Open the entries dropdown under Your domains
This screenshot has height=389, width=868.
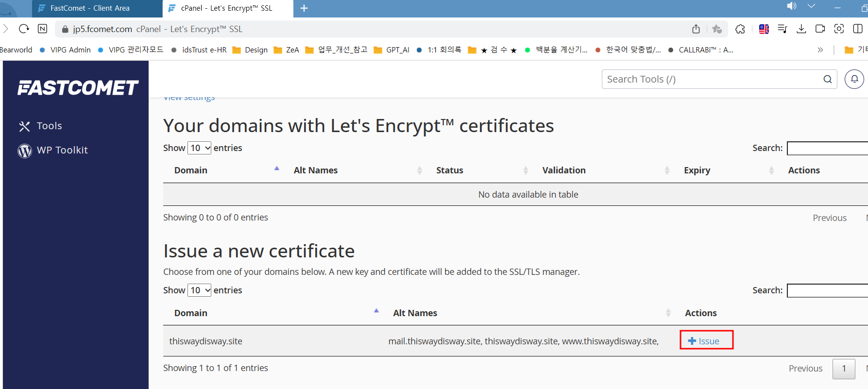200,148
